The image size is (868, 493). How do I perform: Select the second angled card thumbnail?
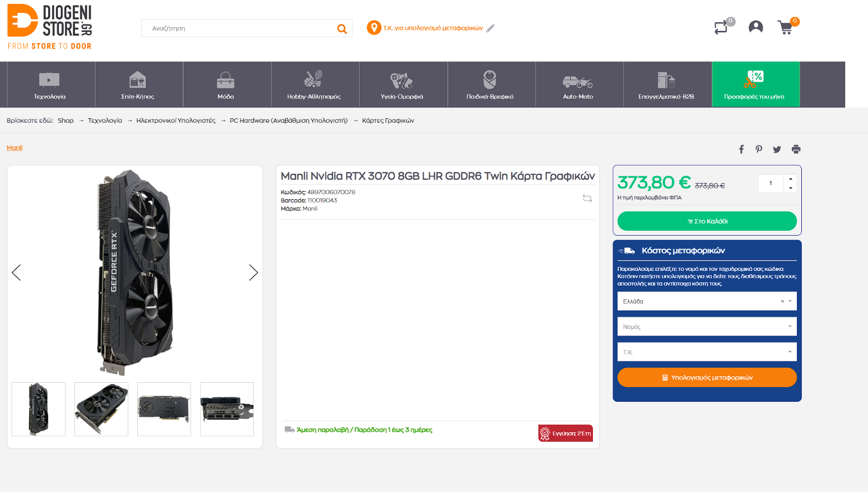pyautogui.click(x=101, y=409)
